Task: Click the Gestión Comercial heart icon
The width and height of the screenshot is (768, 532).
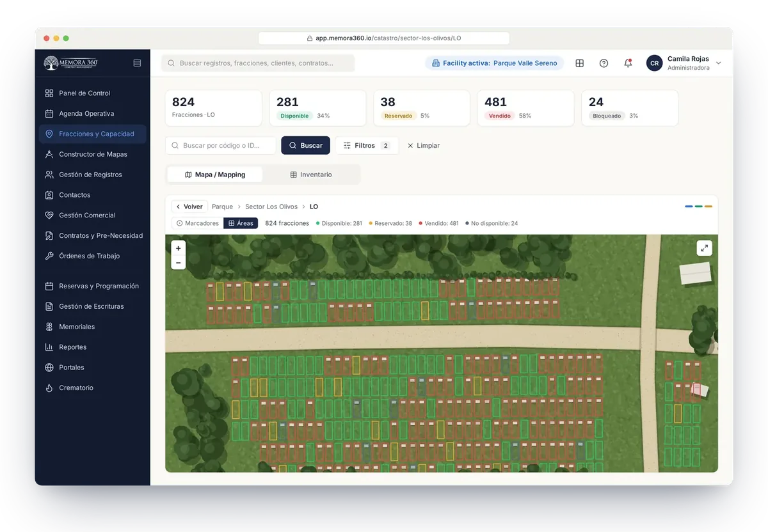Action: coord(49,215)
